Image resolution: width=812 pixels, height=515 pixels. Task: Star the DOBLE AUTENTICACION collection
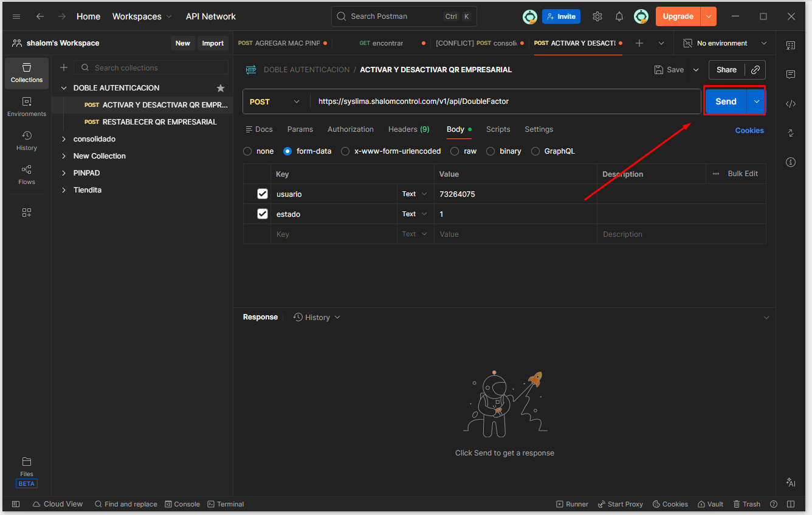pyautogui.click(x=221, y=88)
